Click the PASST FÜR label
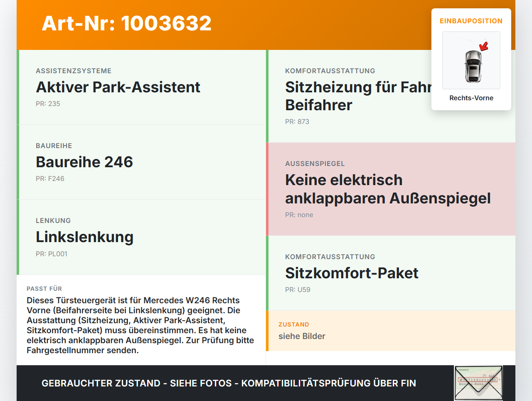 tap(44, 289)
